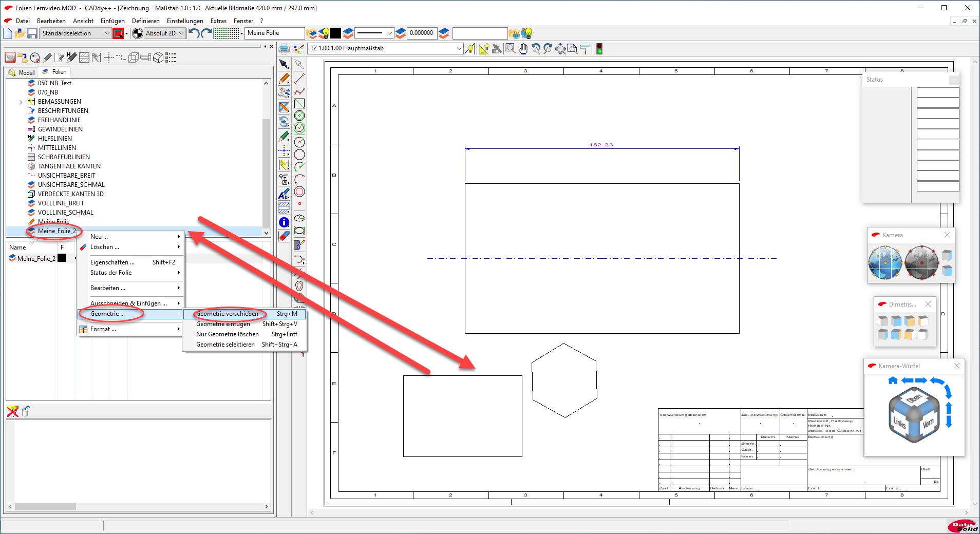Image resolution: width=980 pixels, height=534 pixels.
Task: Select the black arrow selection tool
Action: [284, 64]
